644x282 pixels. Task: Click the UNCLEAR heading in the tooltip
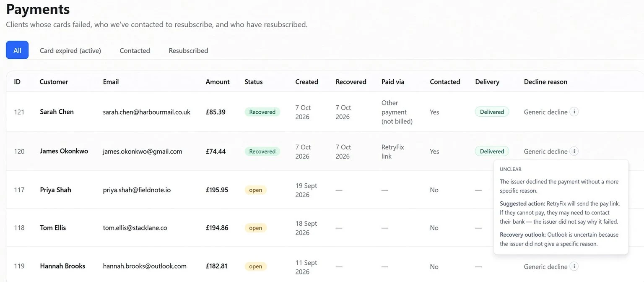(x=511, y=170)
